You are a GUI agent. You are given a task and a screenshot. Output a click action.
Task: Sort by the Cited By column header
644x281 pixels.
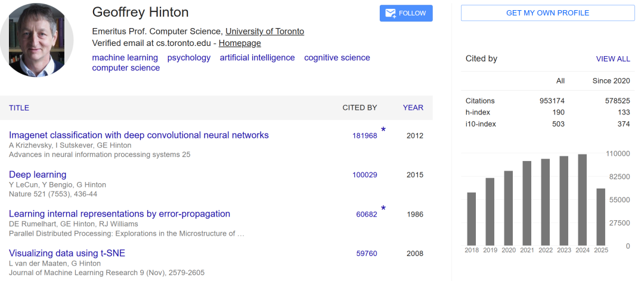(x=360, y=108)
